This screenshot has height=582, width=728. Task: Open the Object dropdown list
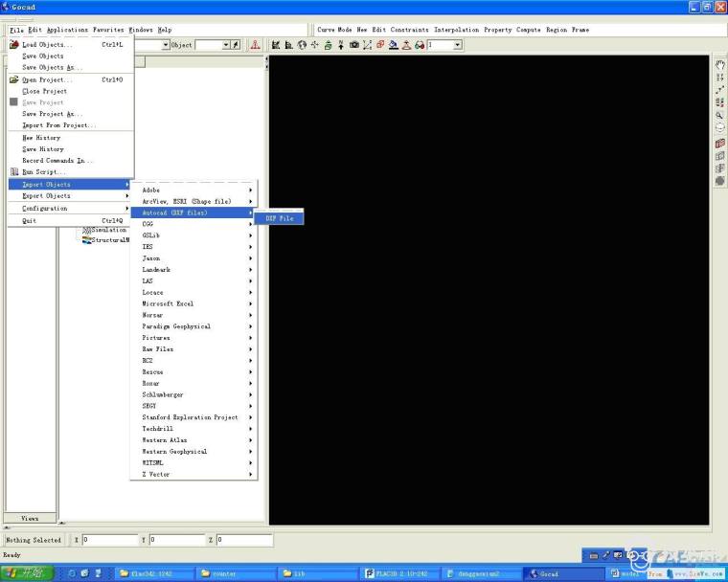(x=226, y=45)
